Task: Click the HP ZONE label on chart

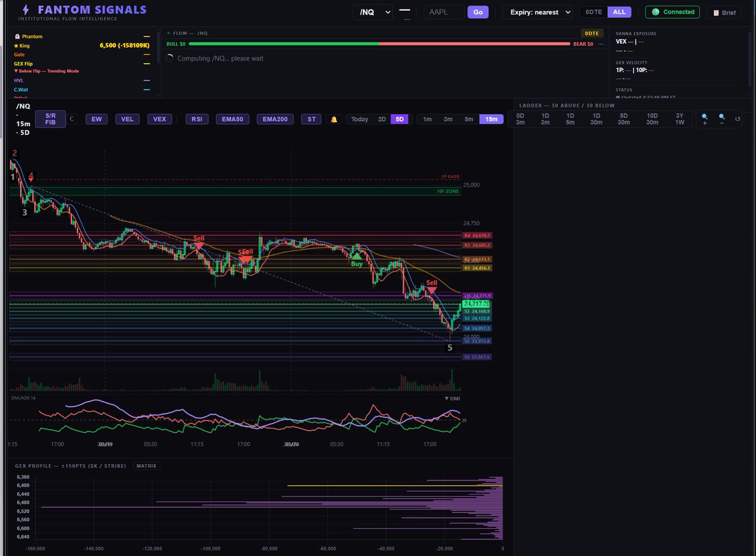Action: (448, 191)
